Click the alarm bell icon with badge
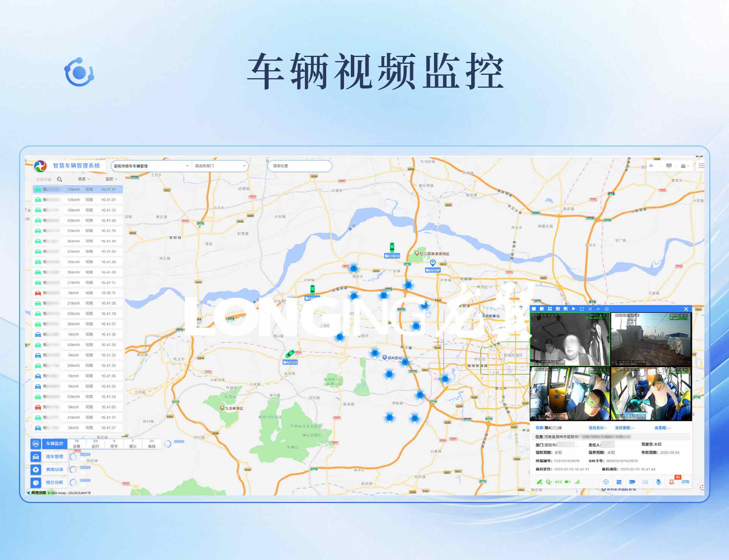 pyautogui.click(x=672, y=482)
